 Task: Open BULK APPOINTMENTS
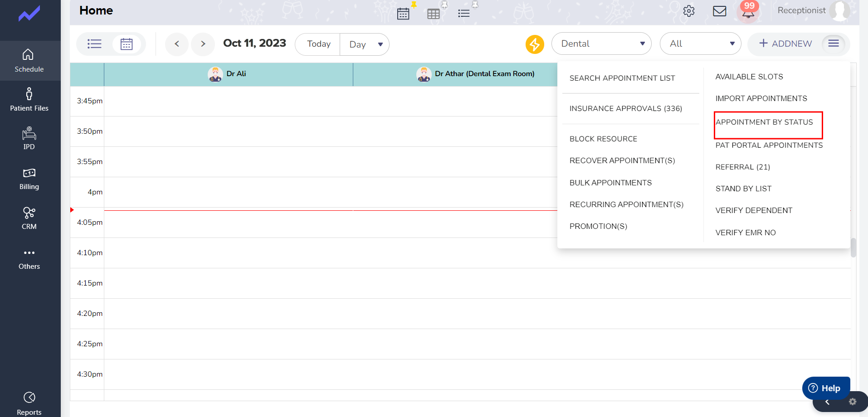click(x=610, y=183)
